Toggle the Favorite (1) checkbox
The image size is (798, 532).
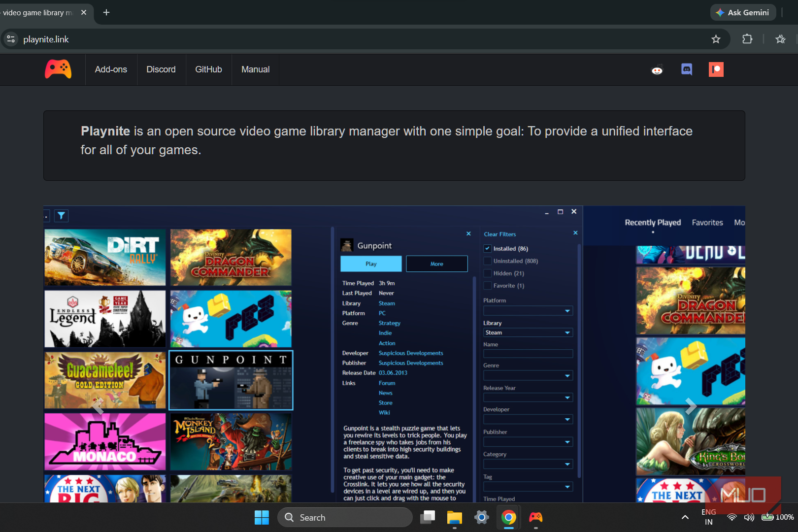488,286
